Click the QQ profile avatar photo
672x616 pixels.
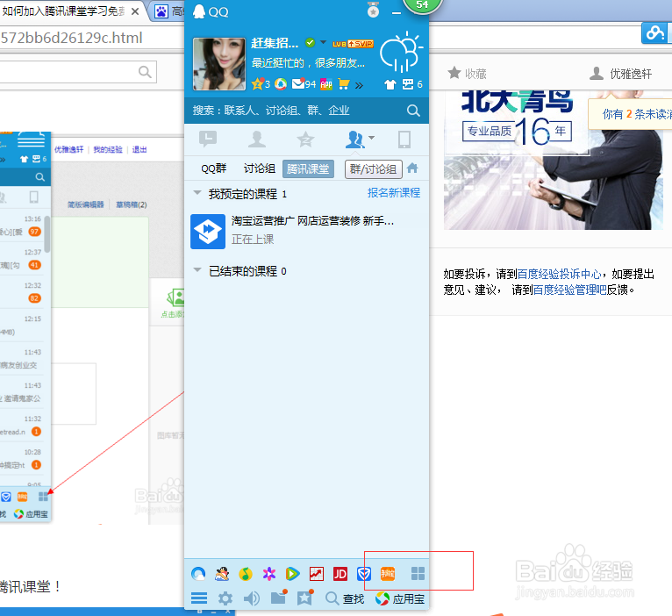[219, 64]
